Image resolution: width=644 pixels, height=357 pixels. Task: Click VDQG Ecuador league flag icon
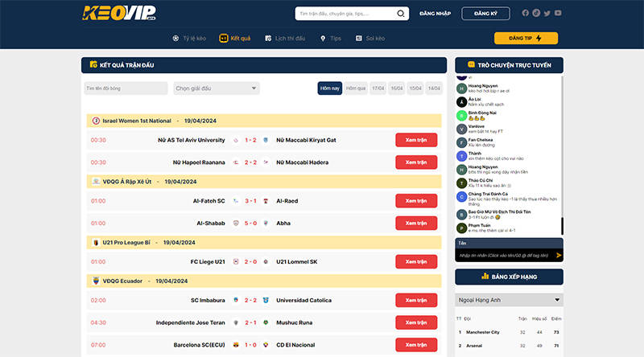point(96,281)
